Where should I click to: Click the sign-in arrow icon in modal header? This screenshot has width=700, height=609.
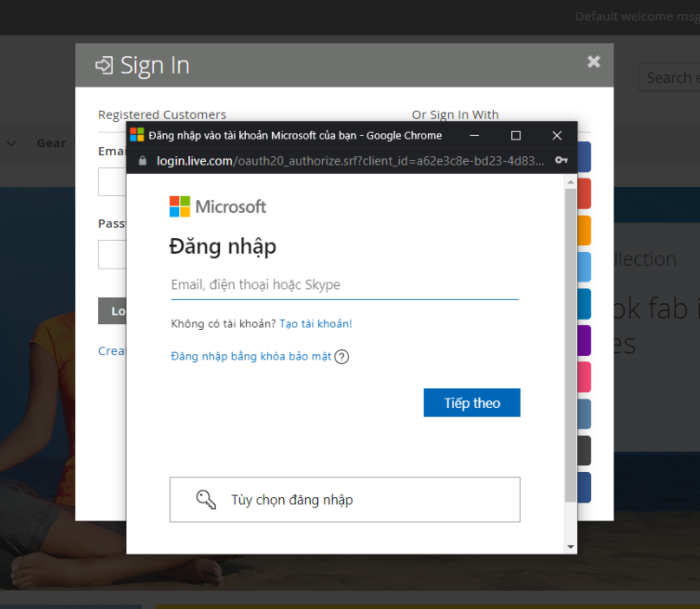pos(104,65)
